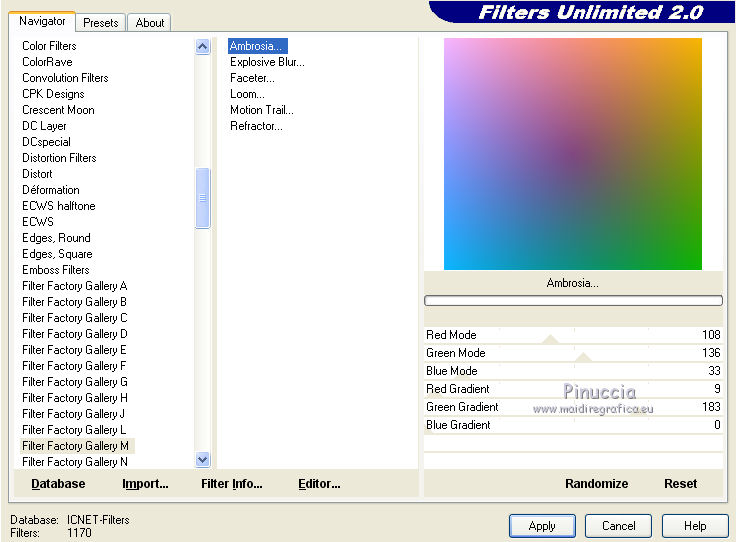Viewport: 736px width, 542px height.
Task: Choose the Refractor filter
Action: pyautogui.click(x=256, y=126)
